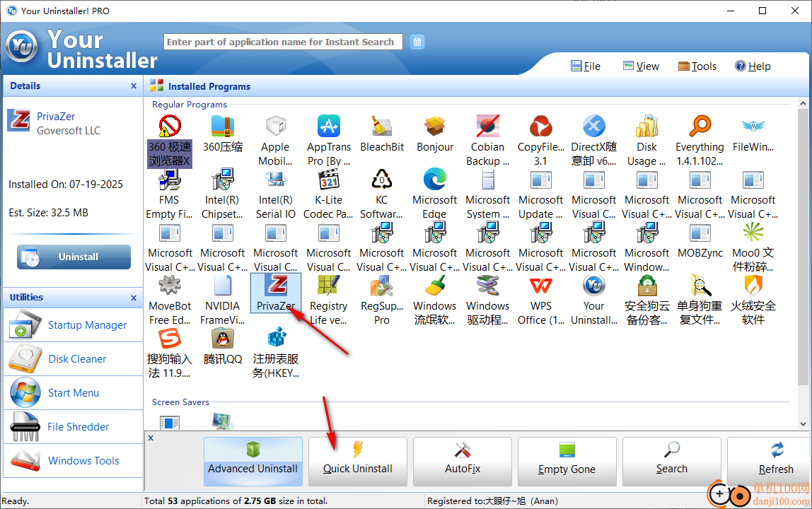Click the Empty Gone button
This screenshot has width=812, height=509.
click(567, 462)
